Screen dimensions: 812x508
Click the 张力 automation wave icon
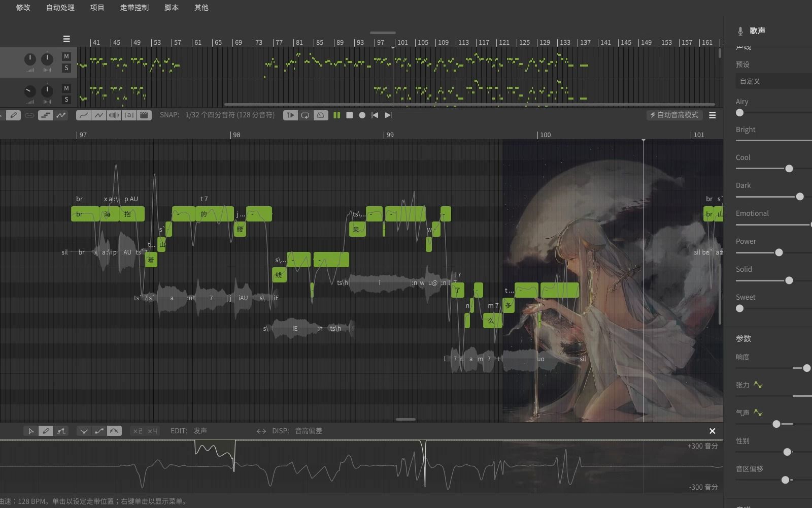[x=758, y=385]
